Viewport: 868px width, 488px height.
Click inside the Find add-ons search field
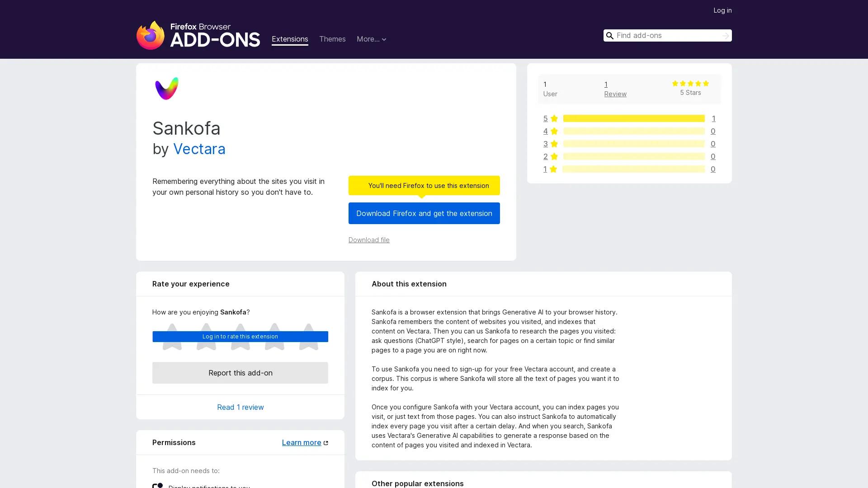point(665,35)
